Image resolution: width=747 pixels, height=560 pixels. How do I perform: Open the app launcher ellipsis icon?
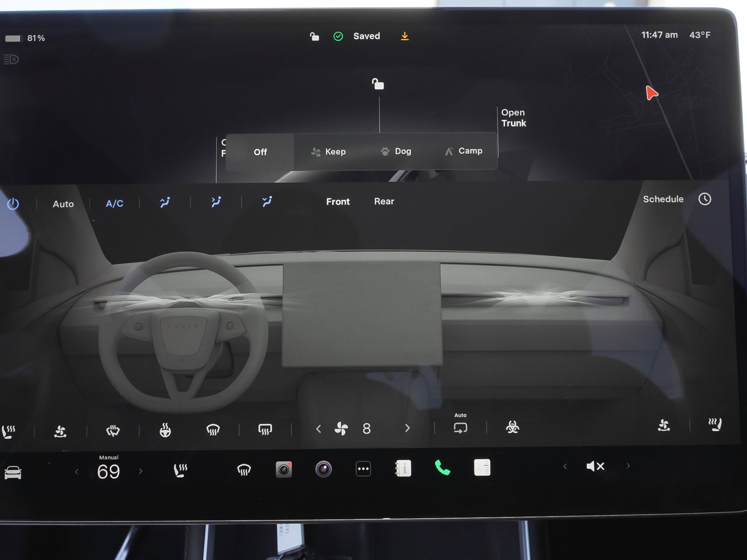[363, 469]
